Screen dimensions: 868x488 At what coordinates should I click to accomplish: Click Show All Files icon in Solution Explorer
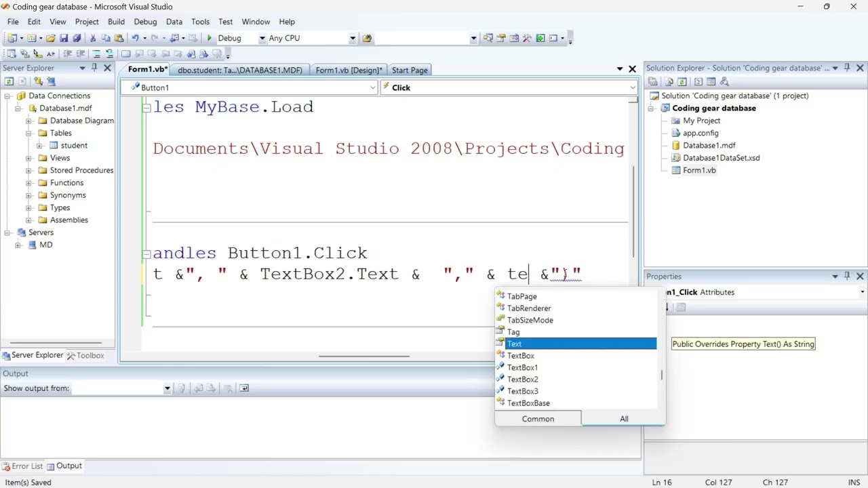click(669, 81)
